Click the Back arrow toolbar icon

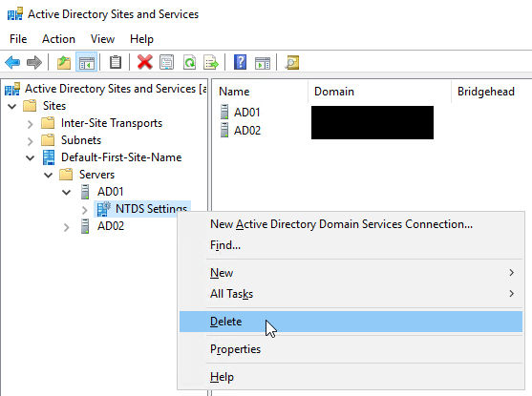(12, 62)
